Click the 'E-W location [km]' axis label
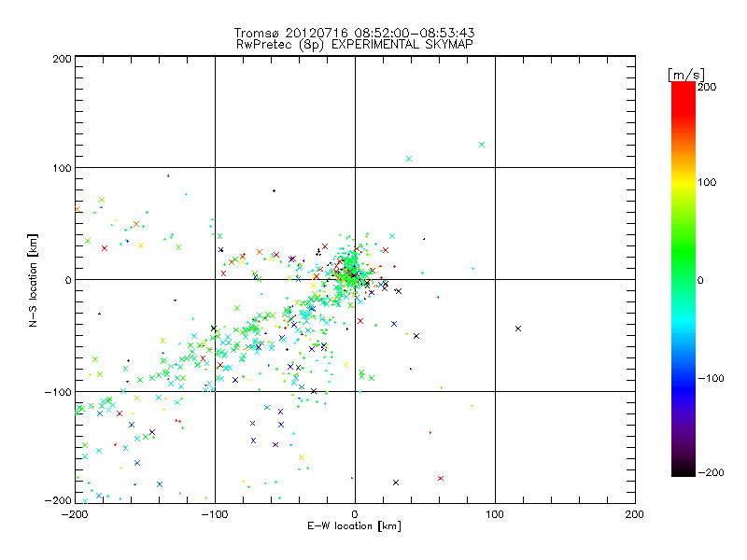This screenshot has height=560, width=747. point(355,526)
